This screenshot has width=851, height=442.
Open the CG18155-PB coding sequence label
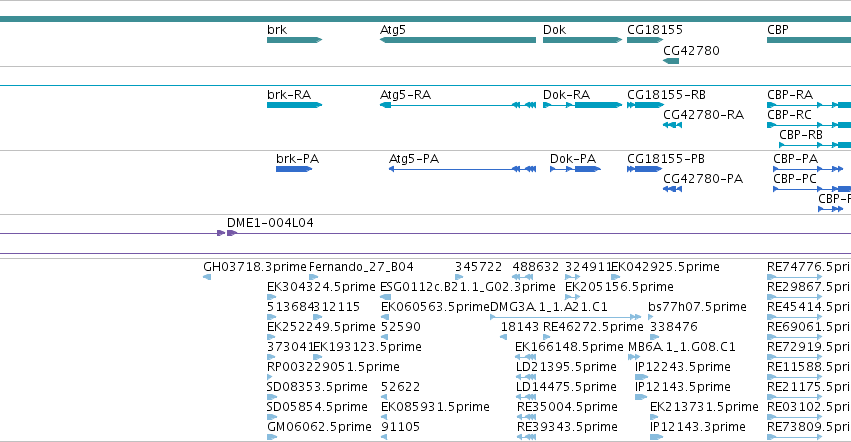click(x=665, y=159)
